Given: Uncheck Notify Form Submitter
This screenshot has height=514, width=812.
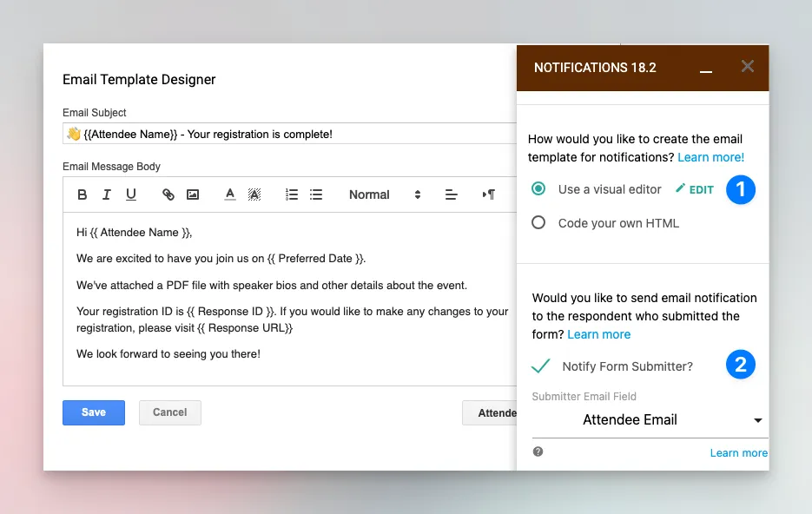Looking at the screenshot, I should click(x=541, y=366).
